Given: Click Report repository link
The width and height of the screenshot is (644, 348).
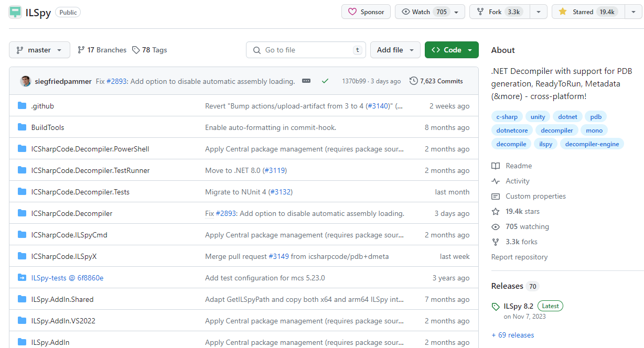Looking at the screenshot, I should [x=519, y=257].
